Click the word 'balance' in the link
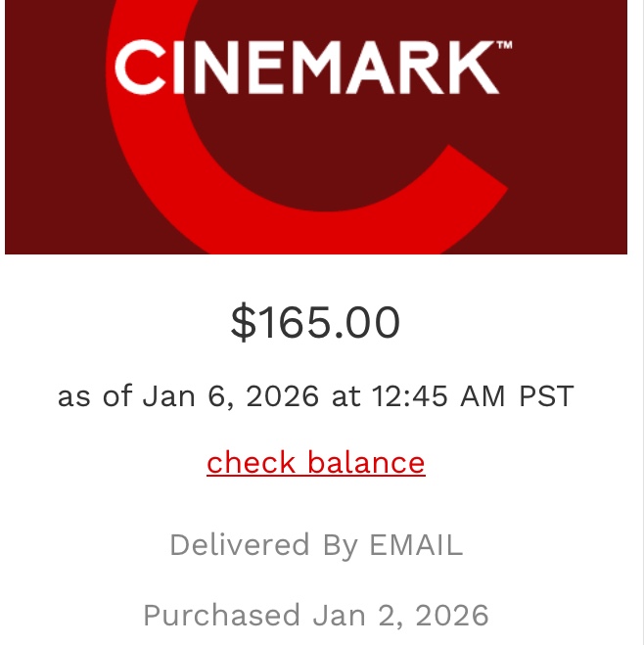 coord(366,462)
